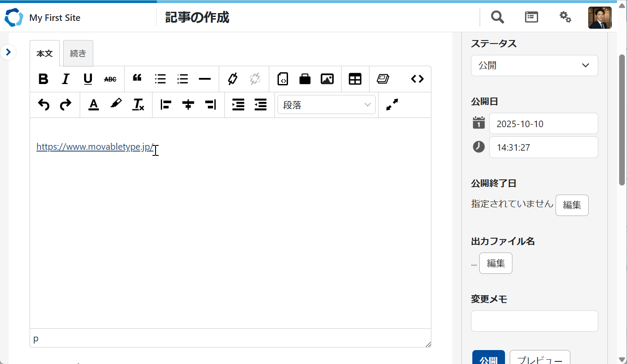This screenshot has width=627, height=364.
Task: Toggle fullscreen editor mode
Action: [x=392, y=104]
